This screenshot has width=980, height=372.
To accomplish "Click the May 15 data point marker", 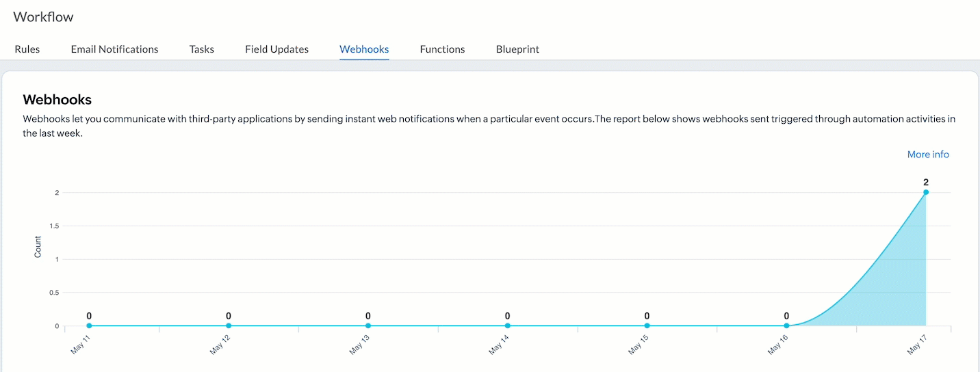I will [647, 326].
